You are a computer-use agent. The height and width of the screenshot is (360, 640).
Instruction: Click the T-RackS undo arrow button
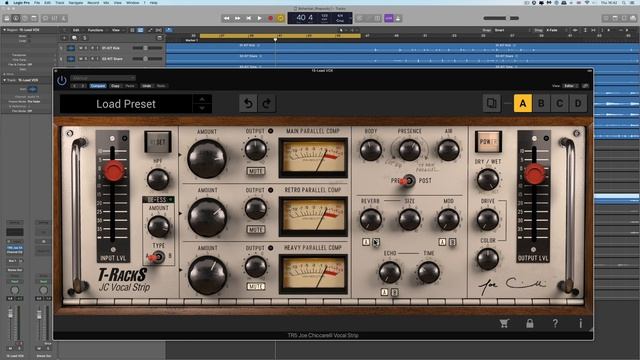[x=248, y=104]
